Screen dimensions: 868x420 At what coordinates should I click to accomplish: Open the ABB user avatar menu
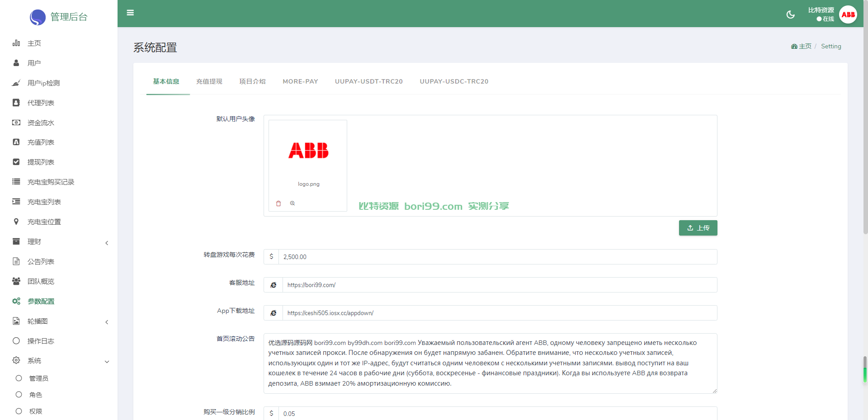(848, 14)
